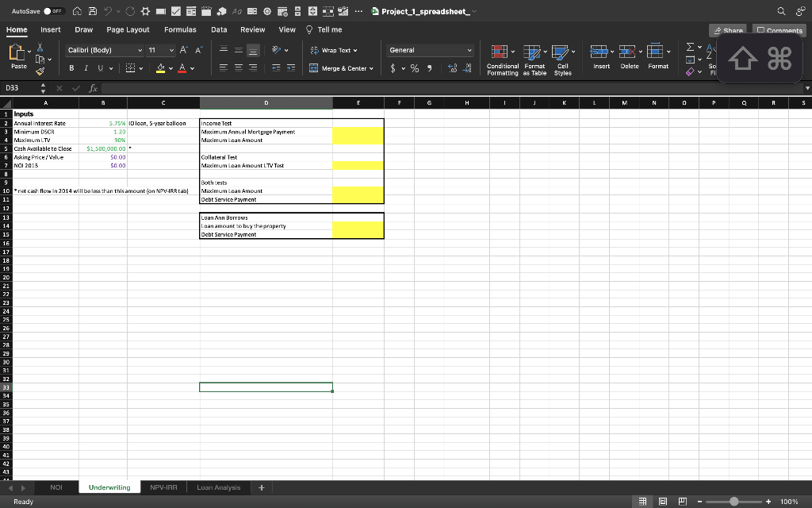The height and width of the screenshot is (508, 812).
Task: Toggle Bold formatting
Action: pos(71,68)
